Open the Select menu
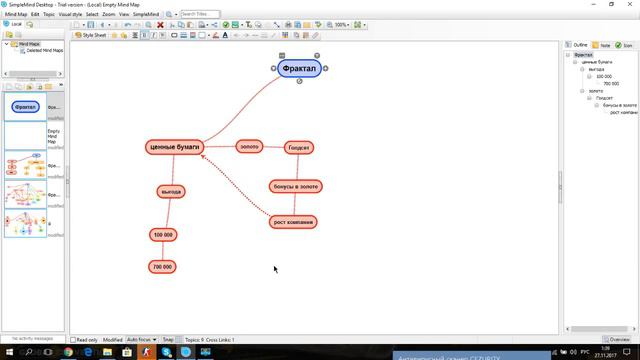Screen dimensions: 640x360 (x=92, y=14)
